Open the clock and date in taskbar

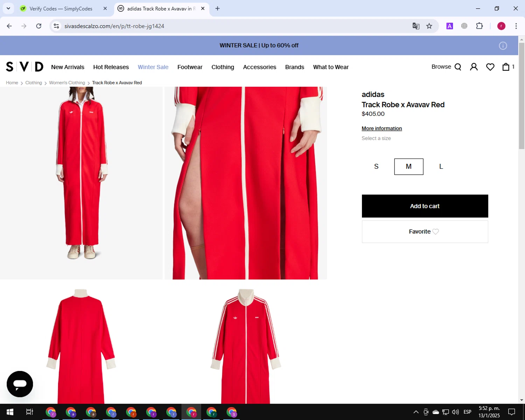click(489, 412)
